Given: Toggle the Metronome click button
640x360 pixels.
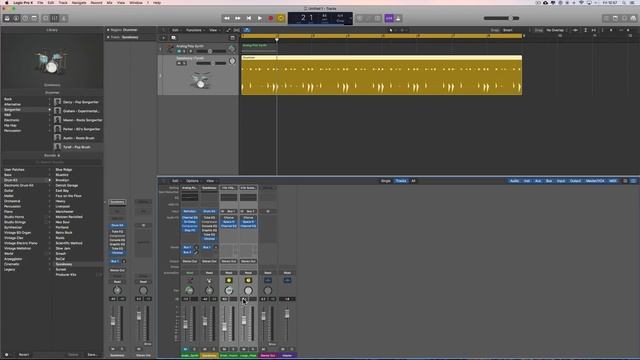Looking at the screenshot, I should 398,18.
